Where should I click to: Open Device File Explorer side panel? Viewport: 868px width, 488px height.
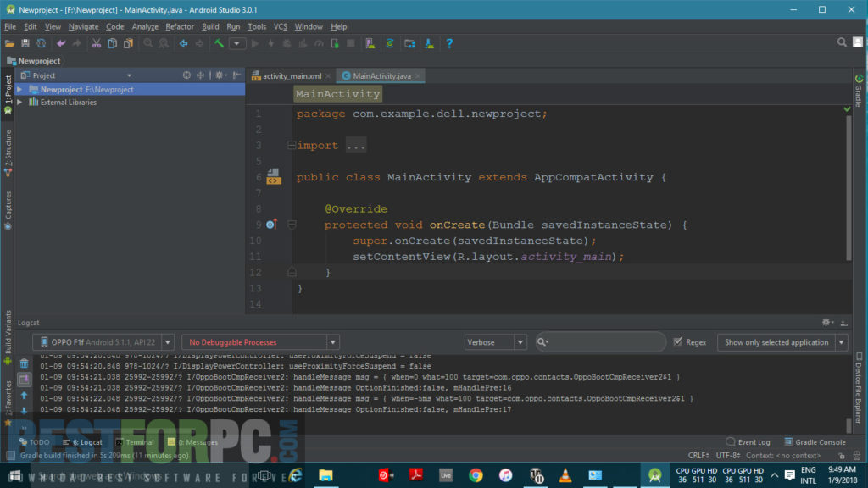point(859,388)
